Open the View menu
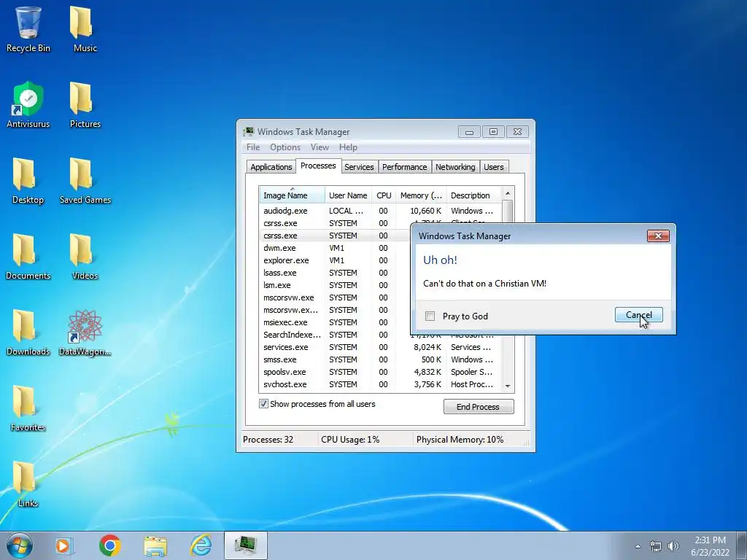The height and width of the screenshot is (560, 747). click(x=320, y=147)
